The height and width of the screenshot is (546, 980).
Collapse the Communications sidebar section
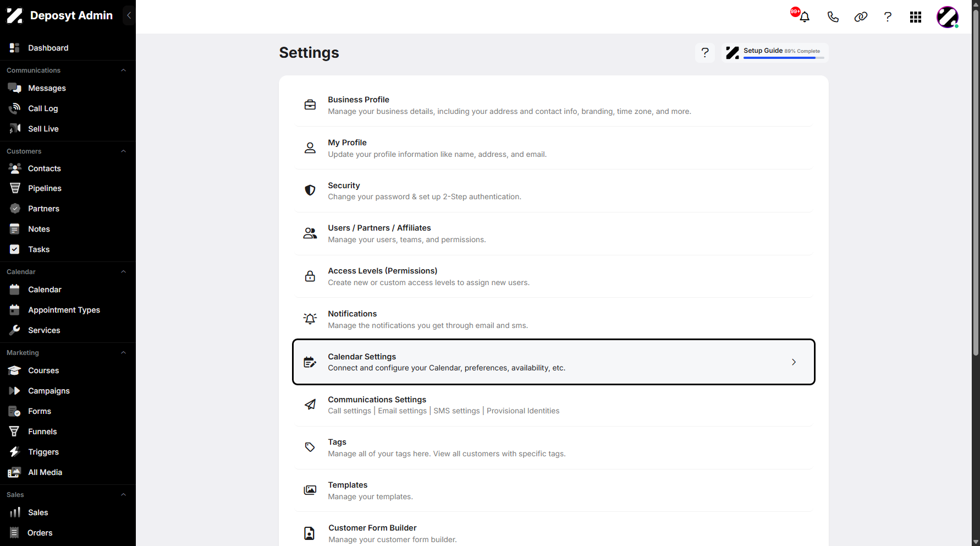pos(124,70)
